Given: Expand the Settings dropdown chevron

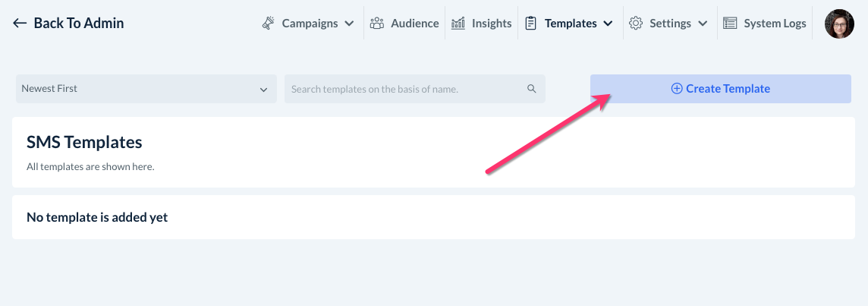Looking at the screenshot, I should (x=703, y=24).
